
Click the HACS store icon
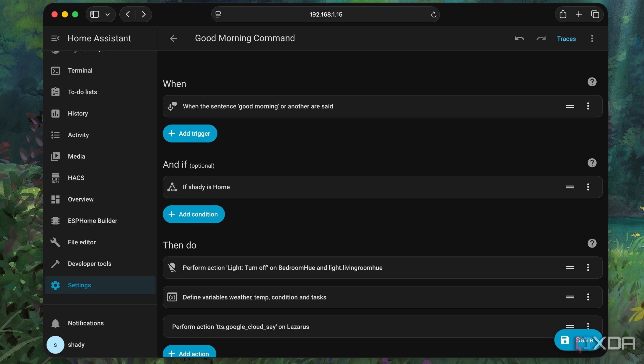coord(55,178)
